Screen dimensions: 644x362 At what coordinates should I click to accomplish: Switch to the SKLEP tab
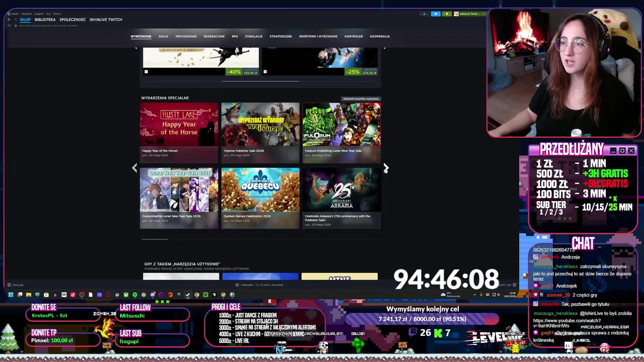coord(25,20)
